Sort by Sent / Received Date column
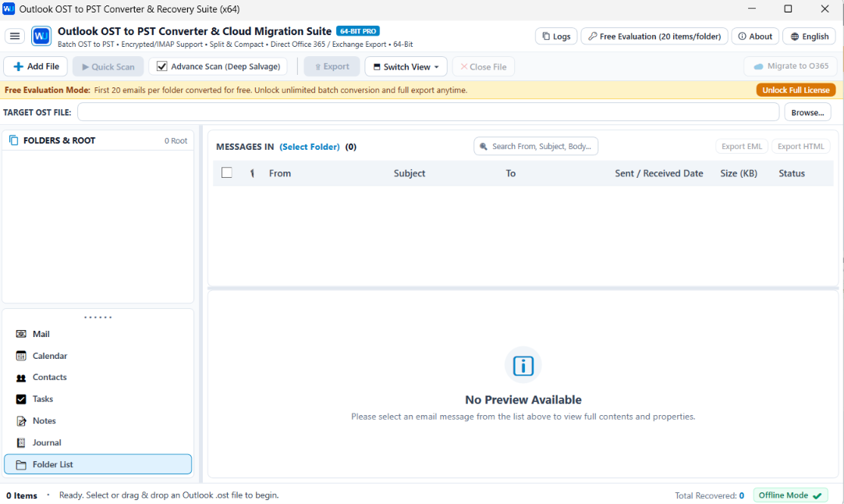The width and height of the screenshot is (844, 504). 659,173
